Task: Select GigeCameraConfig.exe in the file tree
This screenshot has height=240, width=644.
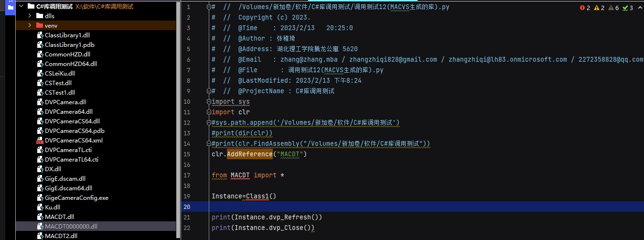Action: [76, 197]
